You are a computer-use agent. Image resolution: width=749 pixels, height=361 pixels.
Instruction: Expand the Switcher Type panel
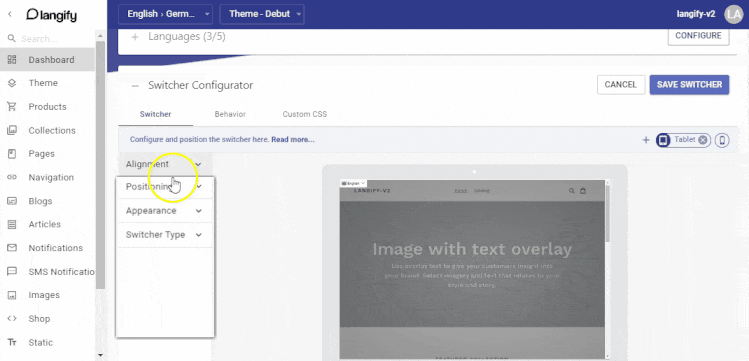click(x=164, y=234)
